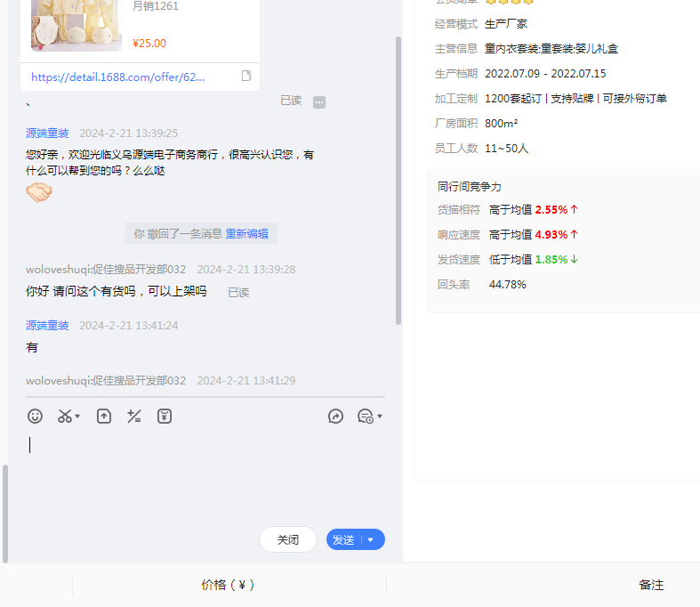Click the file upload icon

point(104,416)
